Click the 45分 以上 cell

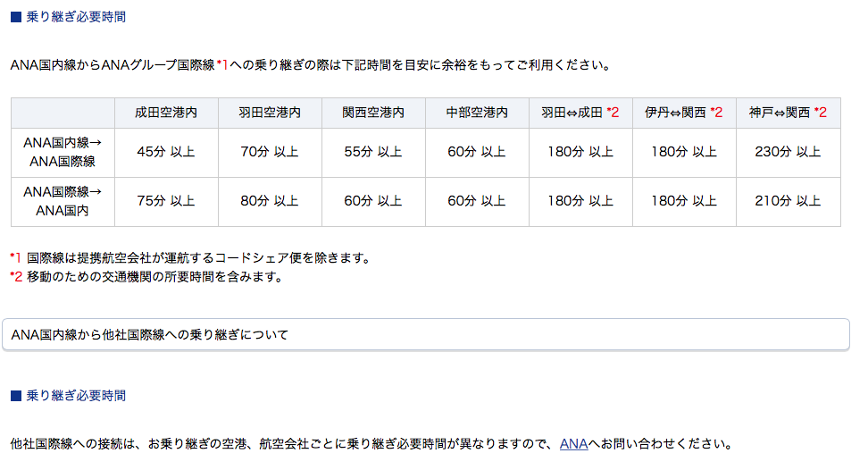[166, 152]
